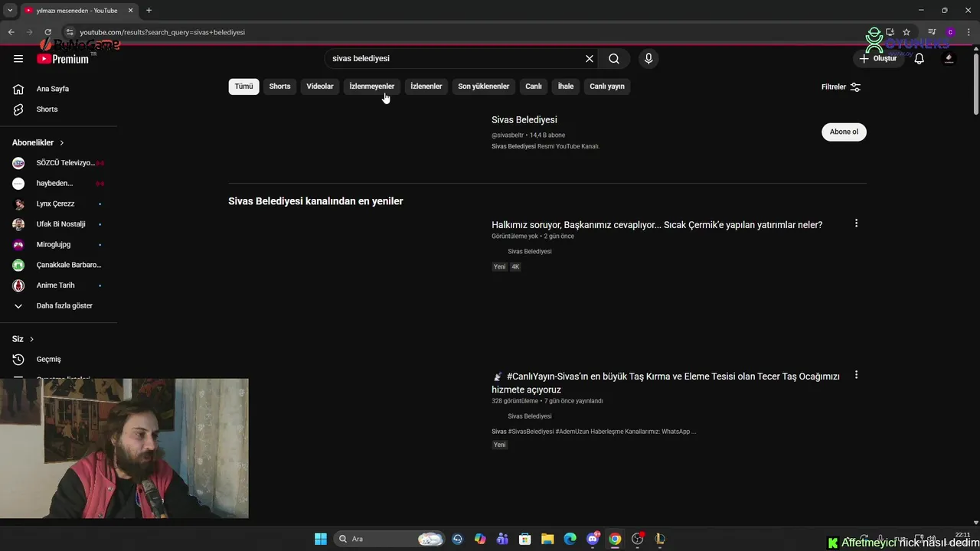The height and width of the screenshot is (551, 980).
Task: Open File Explorer from the taskbar
Action: tap(547, 539)
